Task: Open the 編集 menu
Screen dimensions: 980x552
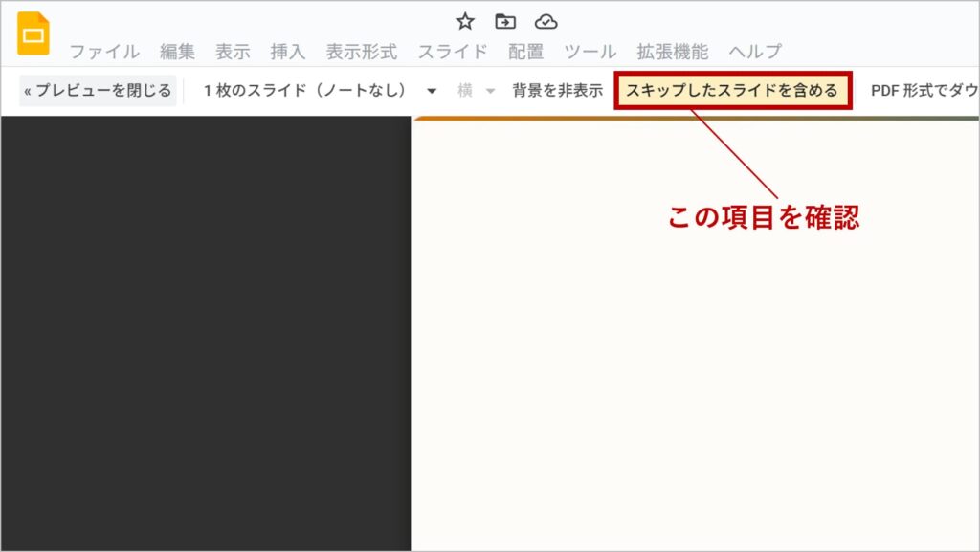Action: [x=177, y=52]
